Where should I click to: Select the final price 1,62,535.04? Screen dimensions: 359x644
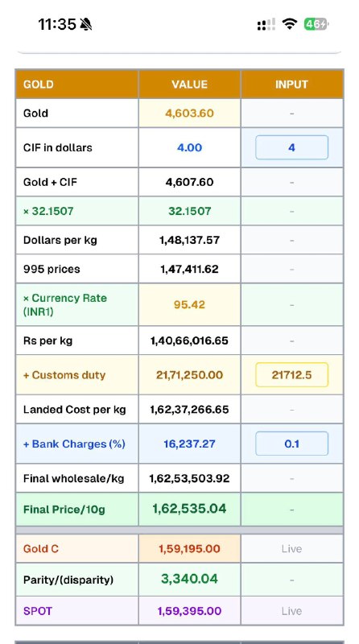(x=189, y=509)
